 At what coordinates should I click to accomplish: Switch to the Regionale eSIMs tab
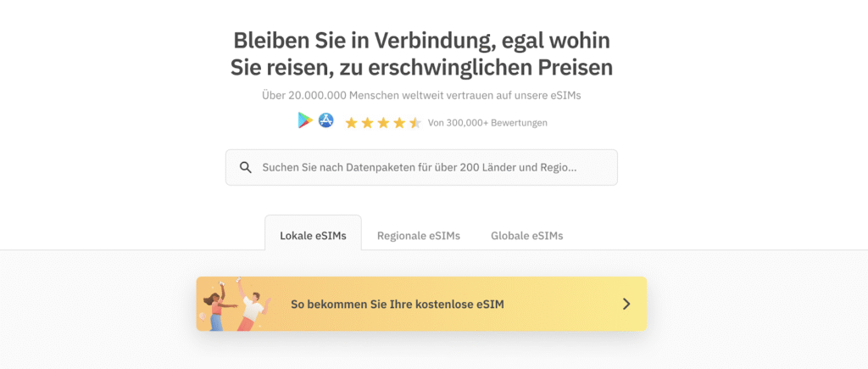tap(419, 236)
